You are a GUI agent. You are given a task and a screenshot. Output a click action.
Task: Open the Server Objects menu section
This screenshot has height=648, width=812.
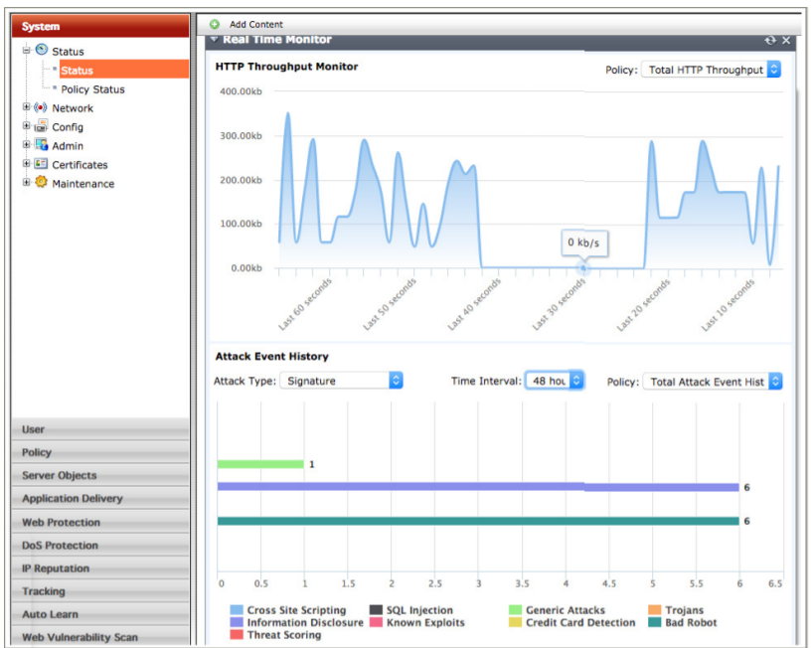click(x=100, y=475)
